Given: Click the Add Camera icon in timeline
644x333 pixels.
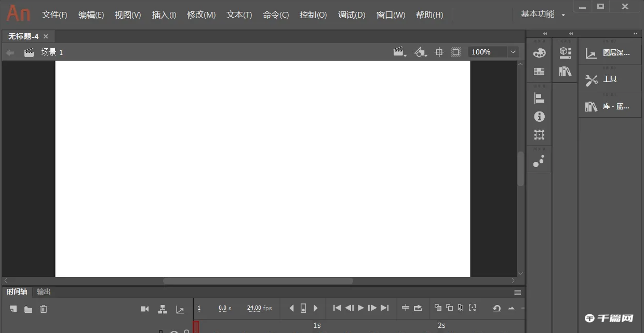Looking at the screenshot, I should click(x=144, y=309).
